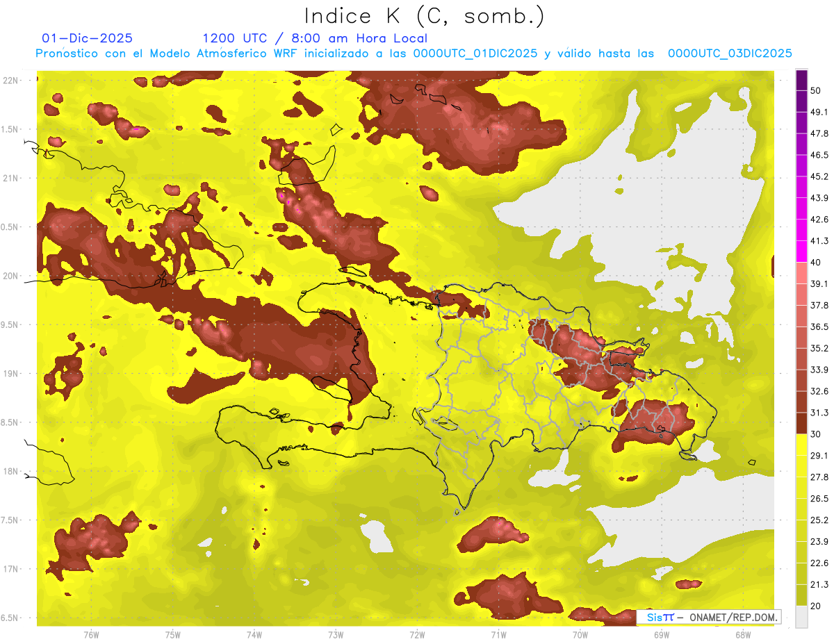Click the "49.1" color scale label
Screen dimensions: 834x644
click(819, 112)
